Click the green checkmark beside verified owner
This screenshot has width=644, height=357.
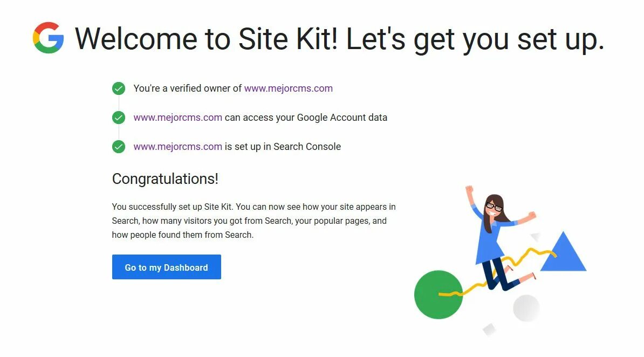pyautogui.click(x=119, y=88)
